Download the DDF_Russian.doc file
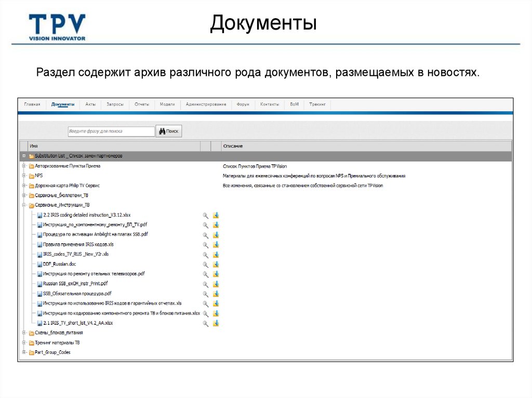This screenshot has width=532, height=398. tap(216, 264)
